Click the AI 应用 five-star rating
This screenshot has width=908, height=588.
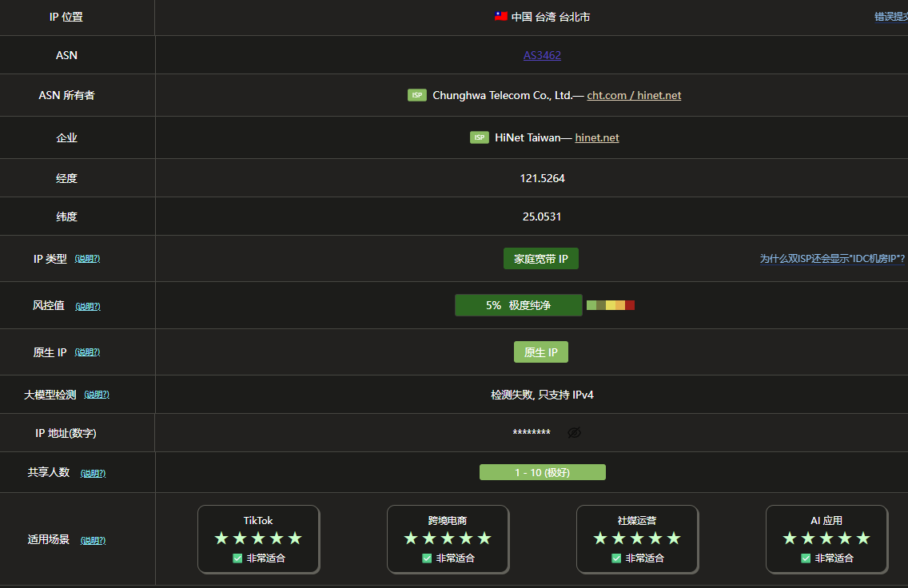tap(826, 538)
